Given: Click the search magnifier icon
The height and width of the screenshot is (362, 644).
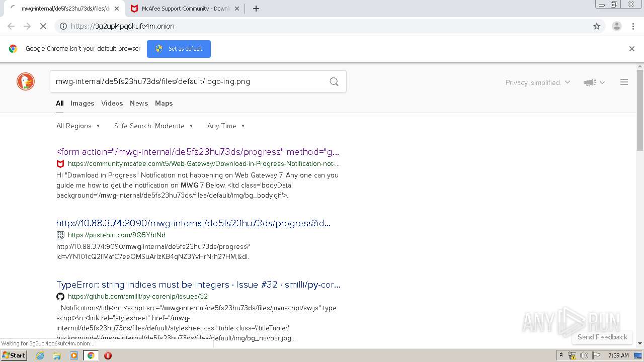Looking at the screenshot, I should tap(334, 81).
